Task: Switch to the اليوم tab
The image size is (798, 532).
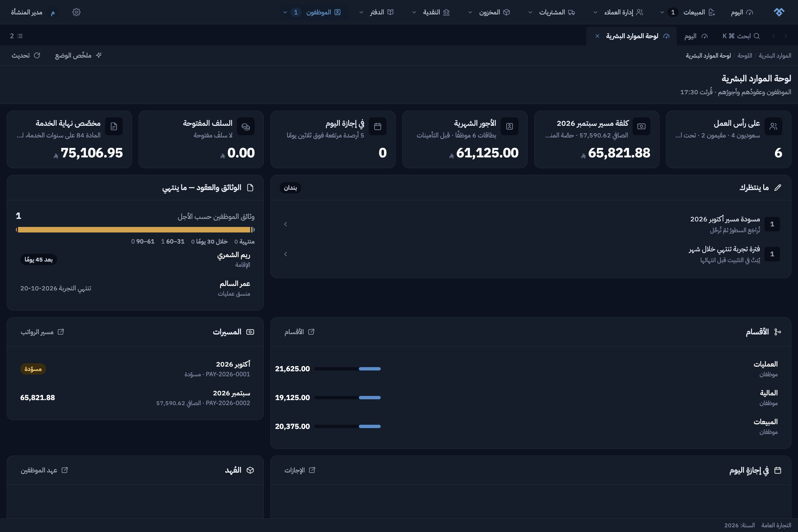Action: tap(696, 36)
